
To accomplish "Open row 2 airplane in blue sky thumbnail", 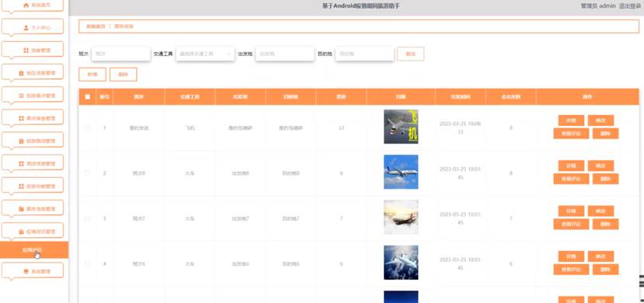I will tap(401, 172).
